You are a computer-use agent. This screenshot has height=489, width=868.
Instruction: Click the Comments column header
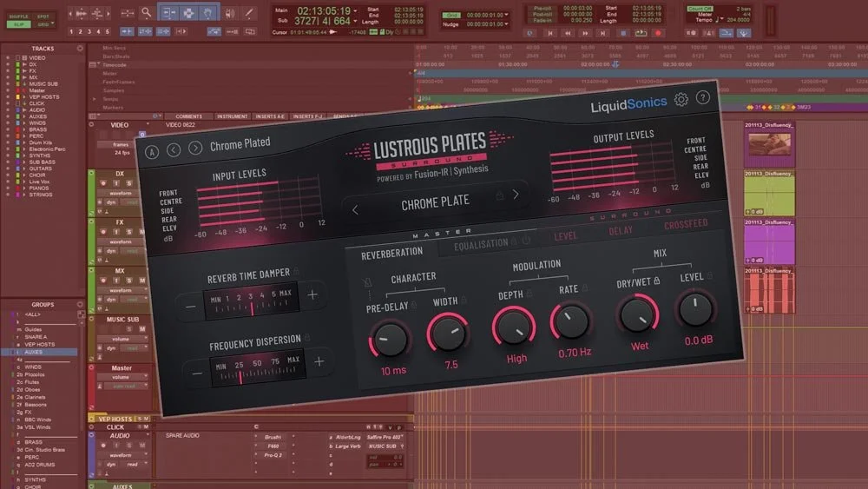(188, 116)
